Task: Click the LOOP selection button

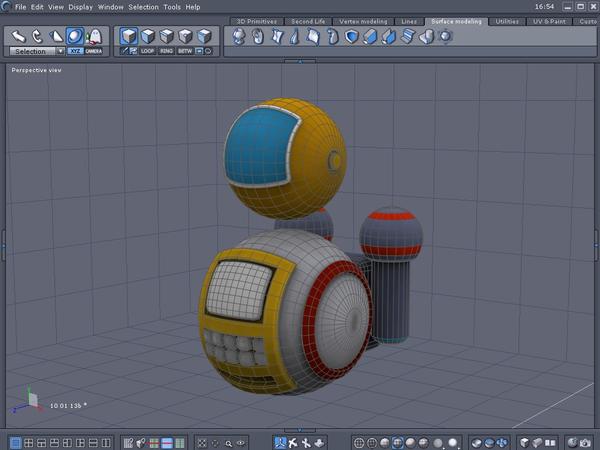Action: coord(148,51)
